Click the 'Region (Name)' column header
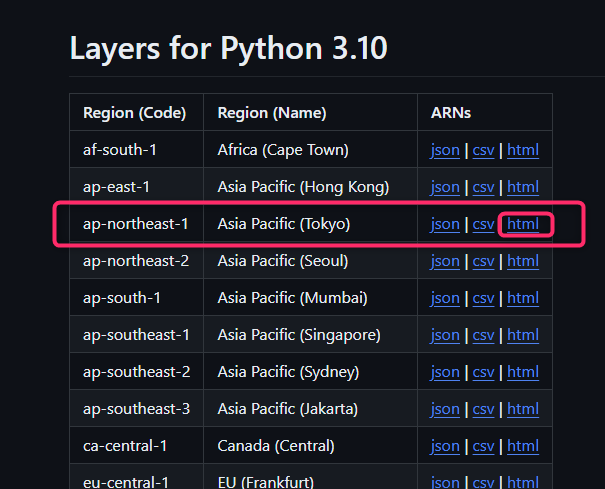This screenshot has width=605, height=489. 310,112
